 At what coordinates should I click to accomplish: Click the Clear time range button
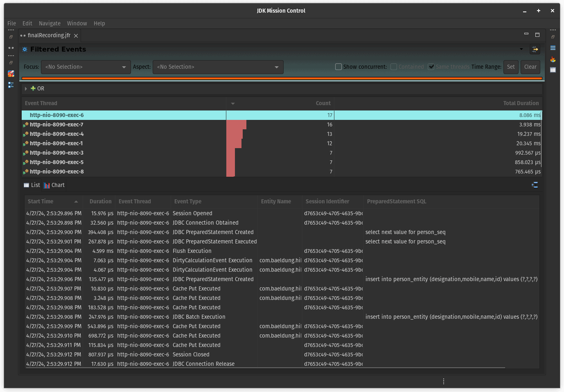tap(530, 67)
